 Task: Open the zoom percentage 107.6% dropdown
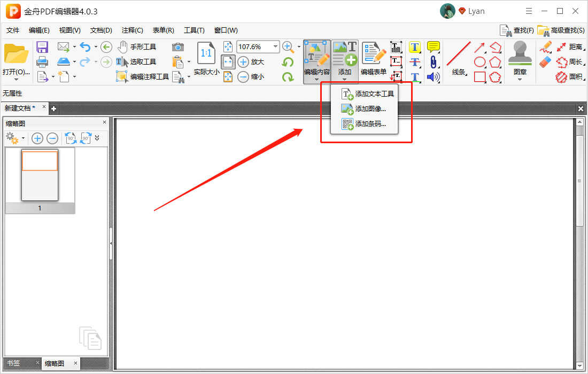point(276,47)
